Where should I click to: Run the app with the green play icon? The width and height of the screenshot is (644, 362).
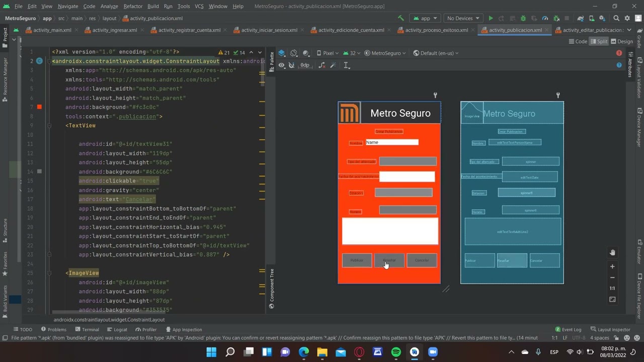point(491,18)
